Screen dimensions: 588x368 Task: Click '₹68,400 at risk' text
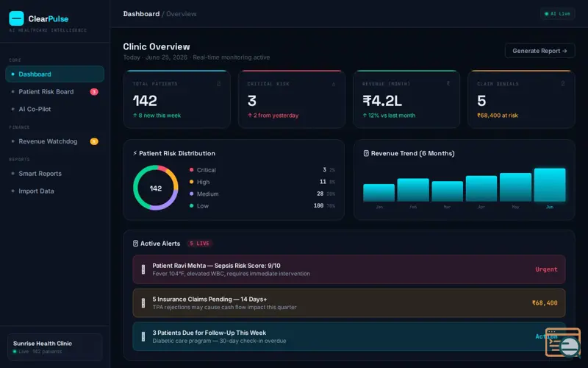[498, 116]
